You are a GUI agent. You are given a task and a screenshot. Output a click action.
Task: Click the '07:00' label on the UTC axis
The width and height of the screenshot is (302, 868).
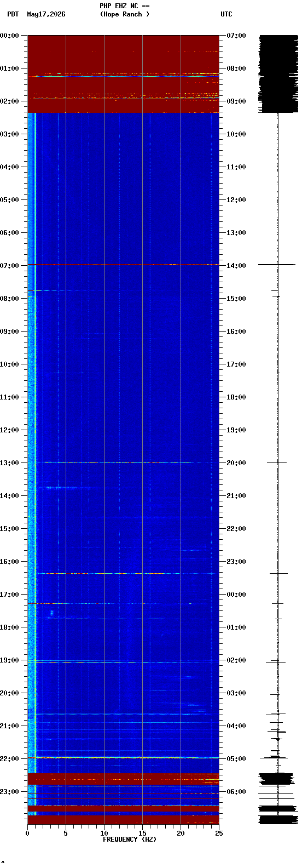coord(236,36)
